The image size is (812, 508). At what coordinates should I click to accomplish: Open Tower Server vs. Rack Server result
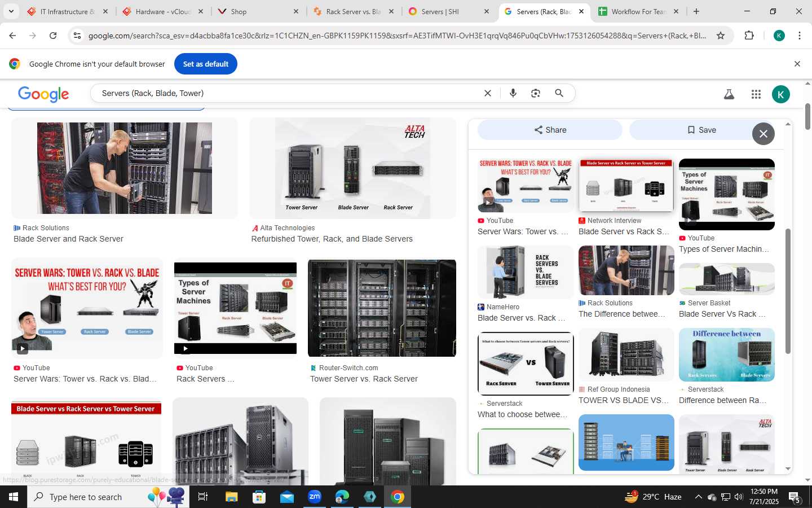tap(364, 379)
